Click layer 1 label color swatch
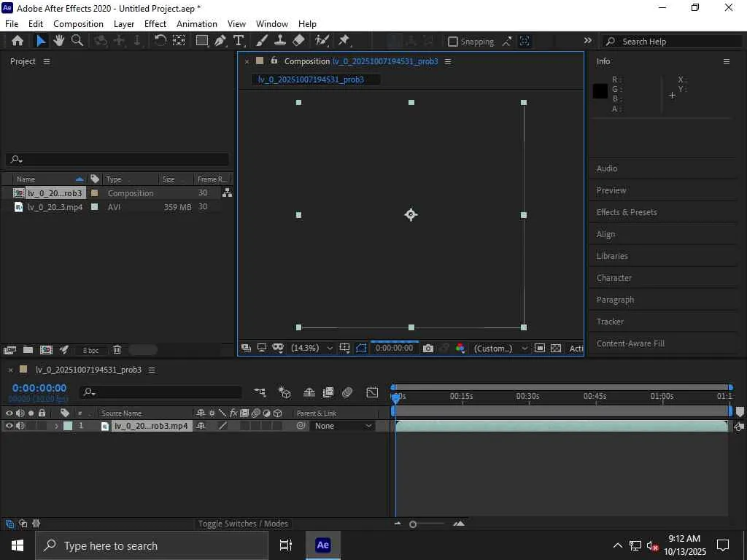The image size is (747, 560). [x=68, y=426]
